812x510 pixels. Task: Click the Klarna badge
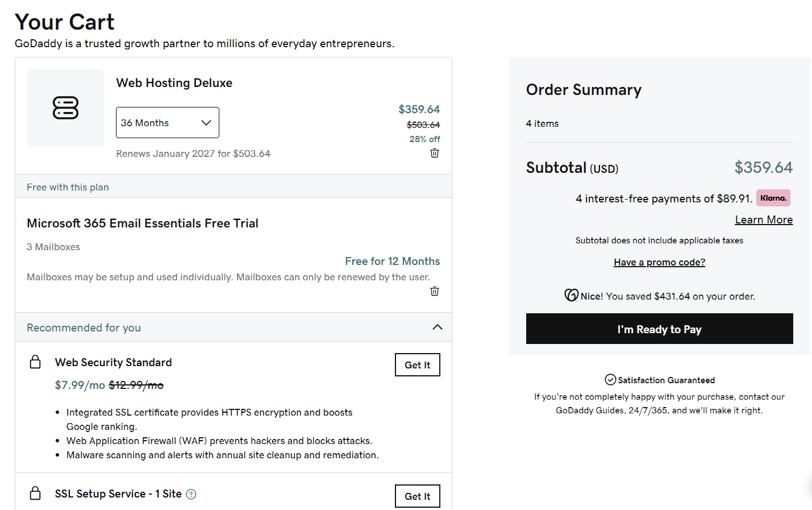pyautogui.click(x=773, y=198)
